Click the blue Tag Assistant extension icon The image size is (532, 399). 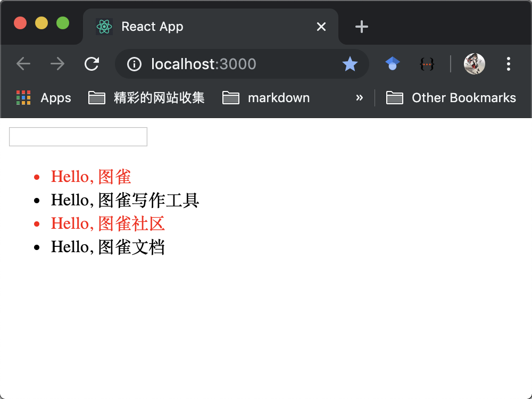[x=392, y=63]
